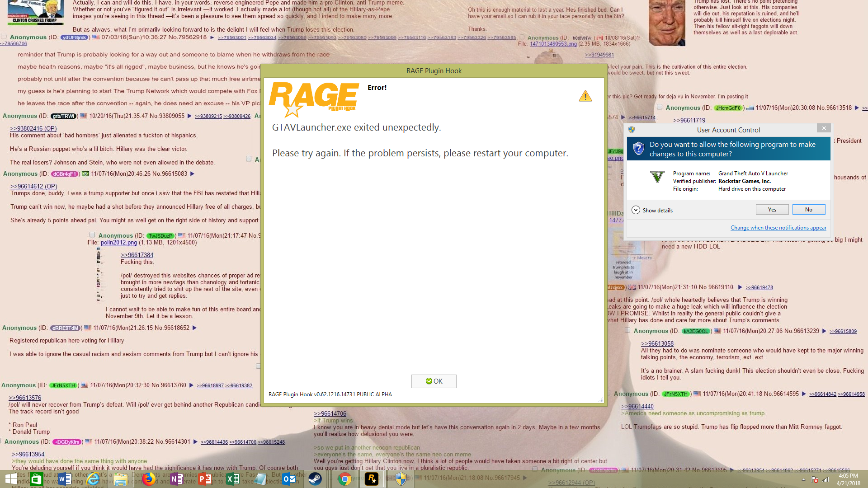Open post menu arrow after No.96615083
Viewport: 868px width, 488px height.
click(192, 174)
